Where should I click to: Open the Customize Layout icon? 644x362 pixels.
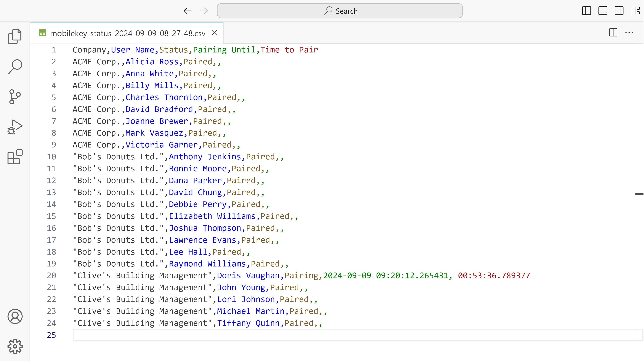pos(635,11)
